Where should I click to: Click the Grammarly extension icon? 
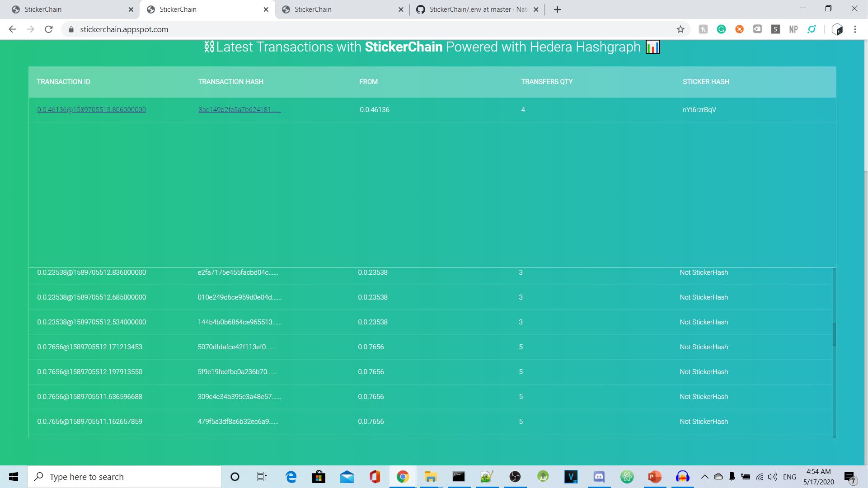click(721, 29)
